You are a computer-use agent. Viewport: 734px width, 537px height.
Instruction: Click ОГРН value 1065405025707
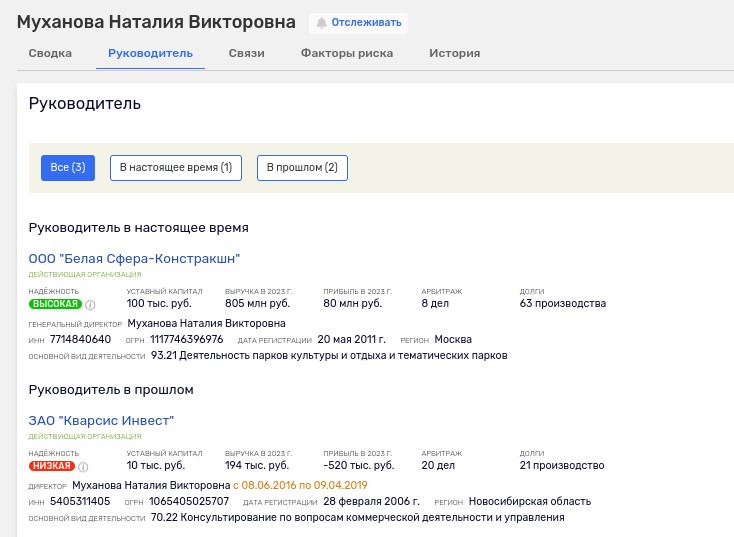point(189,501)
